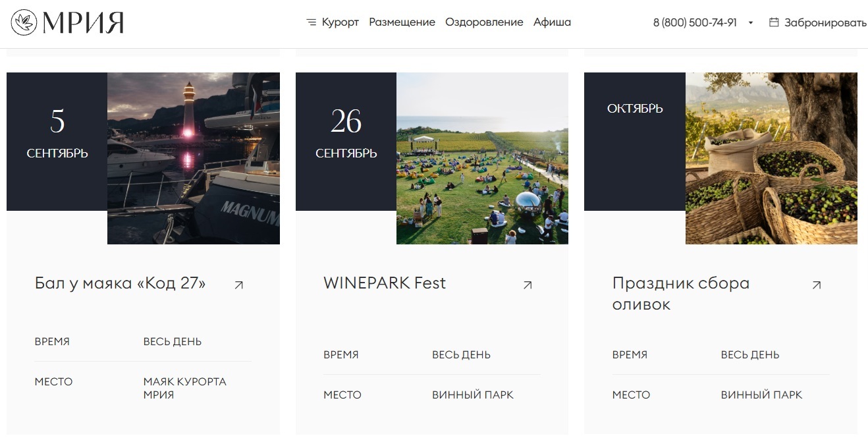Viewport: 868px width, 442px height.
Task: Open the Размещение menu item
Action: tap(402, 22)
